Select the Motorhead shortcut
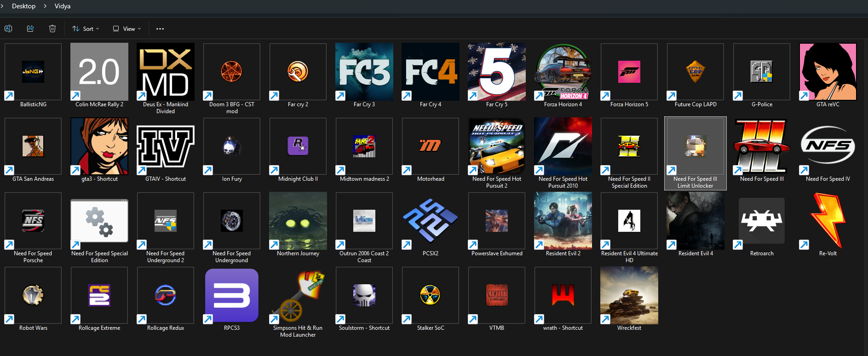Image resolution: width=868 pixels, height=356 pixels. [431, 146]
